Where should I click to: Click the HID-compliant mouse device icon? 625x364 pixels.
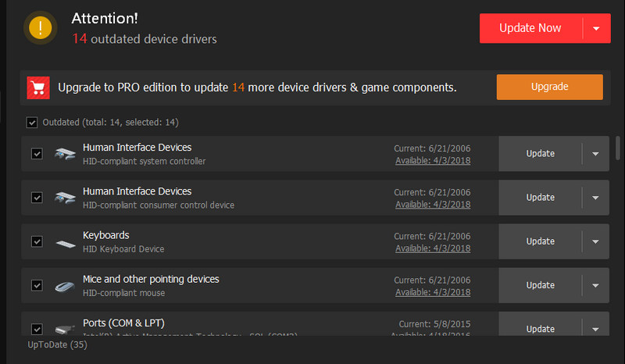coord(64,286)
